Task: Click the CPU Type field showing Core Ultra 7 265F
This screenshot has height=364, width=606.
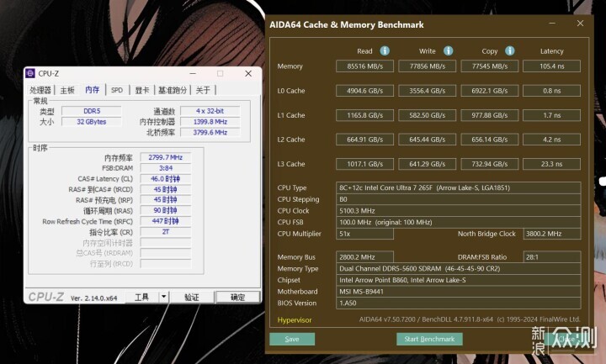Action: [459, 188]
